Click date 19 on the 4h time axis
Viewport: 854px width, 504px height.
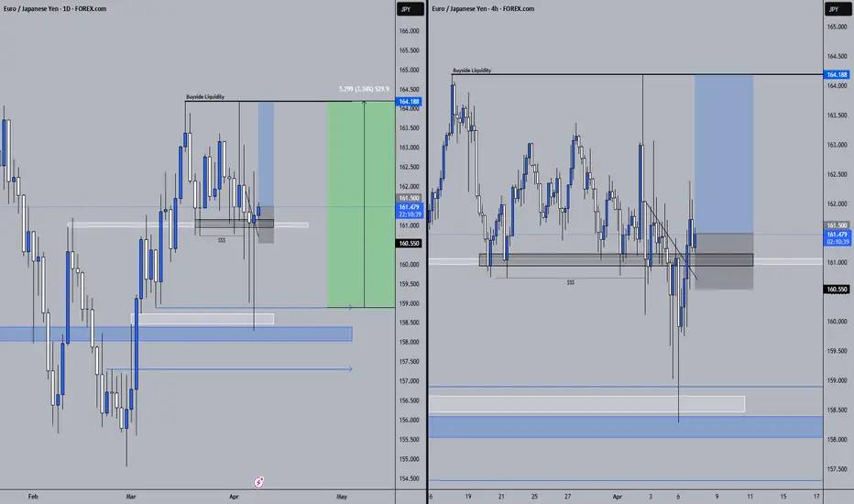pyautogui.click(x=468, y=497)
